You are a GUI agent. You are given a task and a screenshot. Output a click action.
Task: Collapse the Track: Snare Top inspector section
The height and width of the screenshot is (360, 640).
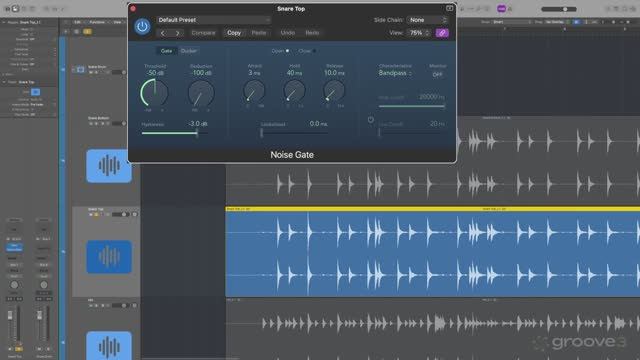point(4,82)
